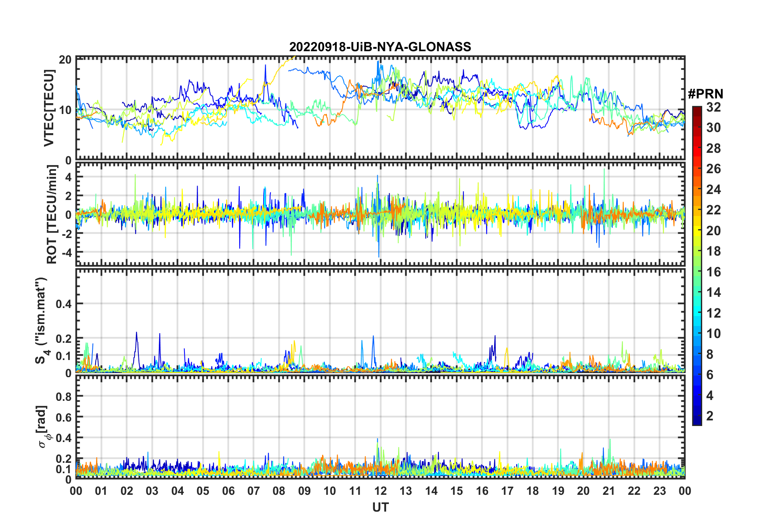This screenshot has height=532, width=761.
Task: Select the "13" hour tick on UT axis
Action: click(406, 491)
